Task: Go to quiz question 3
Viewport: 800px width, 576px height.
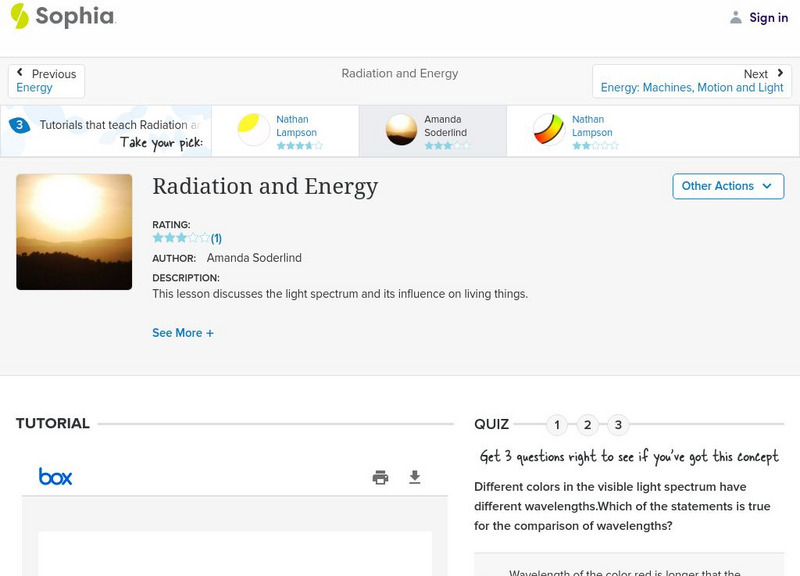Action: [x=618, y=424]
